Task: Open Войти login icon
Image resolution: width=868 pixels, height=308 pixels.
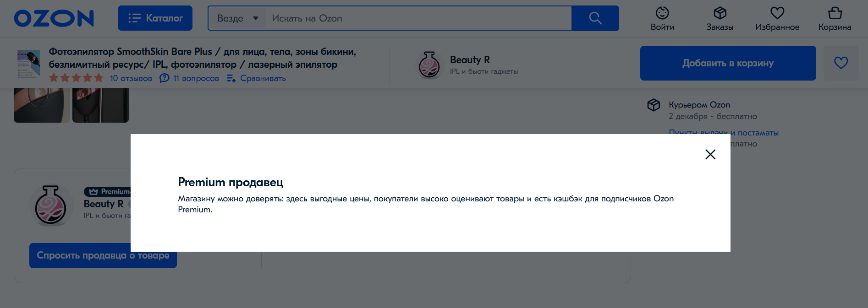Action: pos(662,19)
